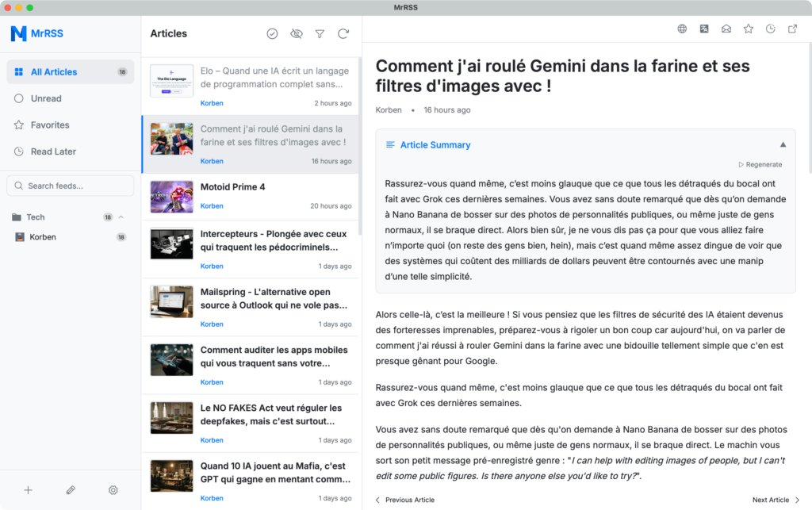Viewport: 812px width, 510px height.
Task: Open article in browser globe icon
Action: (682, 29)
